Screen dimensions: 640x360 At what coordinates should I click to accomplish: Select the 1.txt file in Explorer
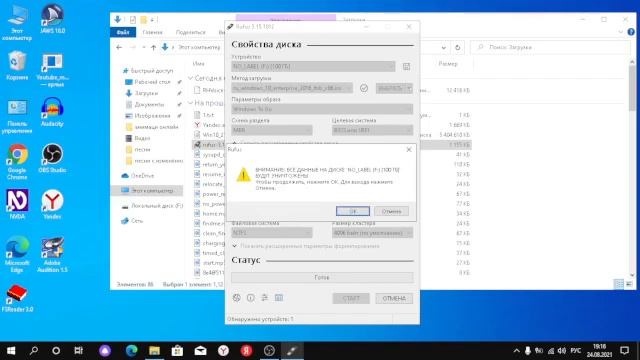[x=208, y=115]
